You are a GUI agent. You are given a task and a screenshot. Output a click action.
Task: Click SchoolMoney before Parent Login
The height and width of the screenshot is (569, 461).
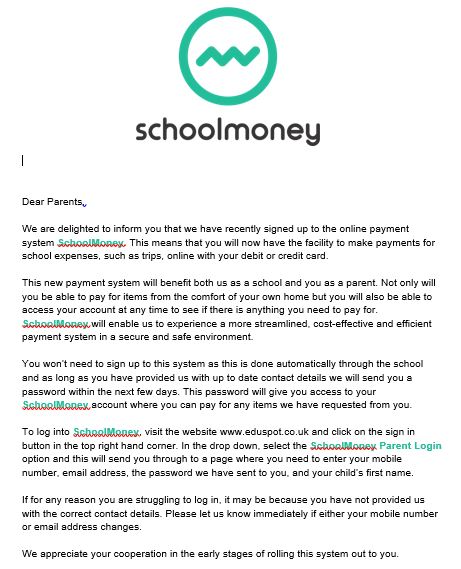click(343, 446)
